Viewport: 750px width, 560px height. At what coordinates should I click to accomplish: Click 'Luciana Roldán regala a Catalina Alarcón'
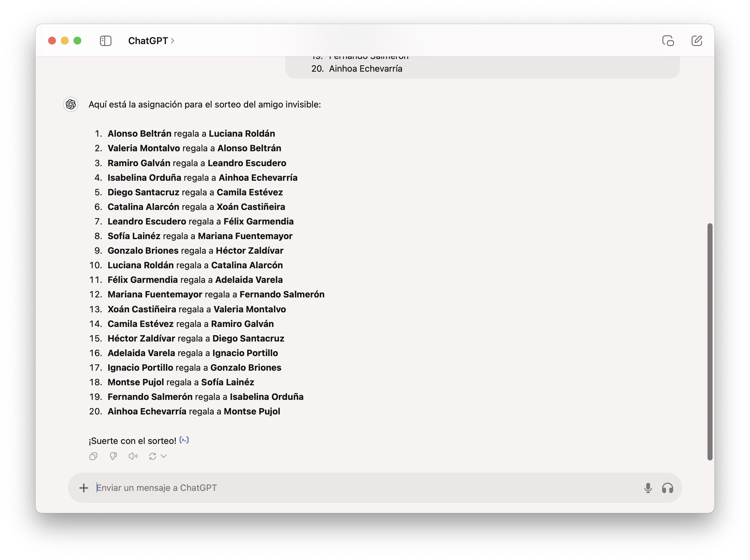195,265
